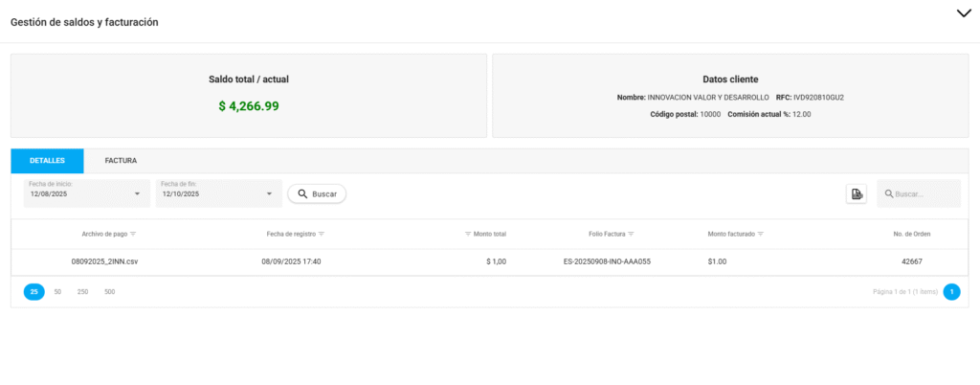Go to page 1 in pagination
Viewport: 980px width, 385px height.
(951, 291)
